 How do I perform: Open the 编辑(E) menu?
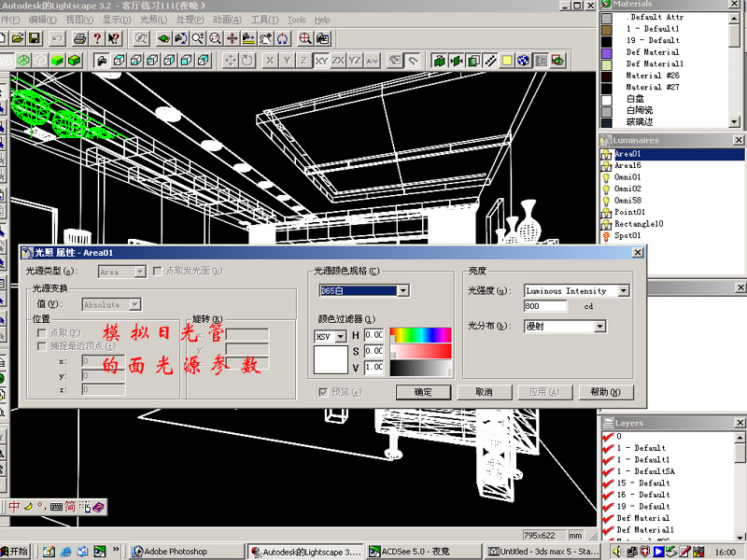tap(42, 20)
